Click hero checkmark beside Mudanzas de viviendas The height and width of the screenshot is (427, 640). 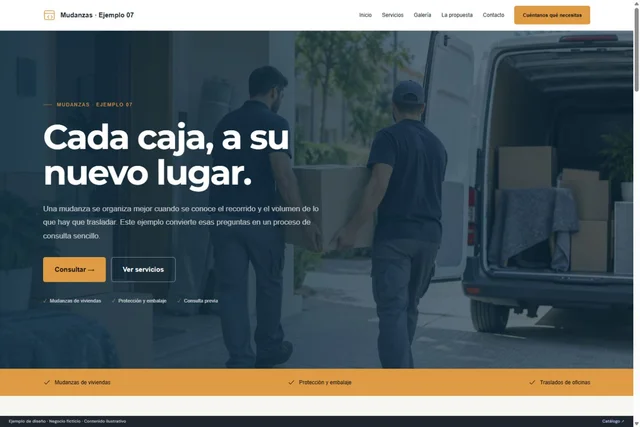[45, 301]
